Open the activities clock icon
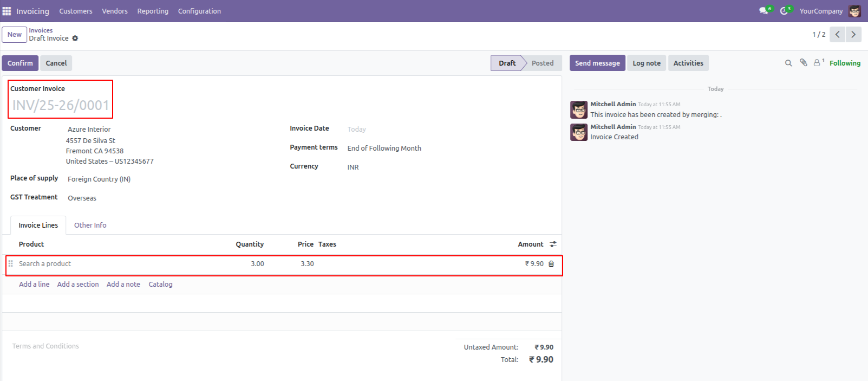Image resolution: width=868 pixels, height=381 pixels. click(784, 11)
